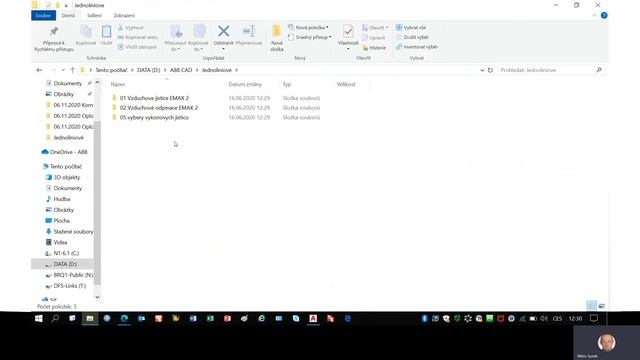This screenshot has width=640, height=360.
Task: Click Upravit in the ribbon
Action: coord(373,38)
